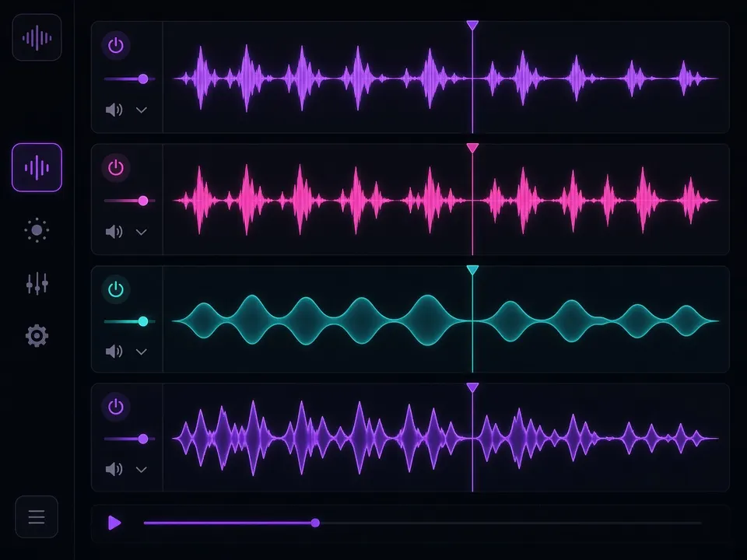Click the playback progress bar handle
747x560 pixels.
pyautogui.click(x=315, y=523)
